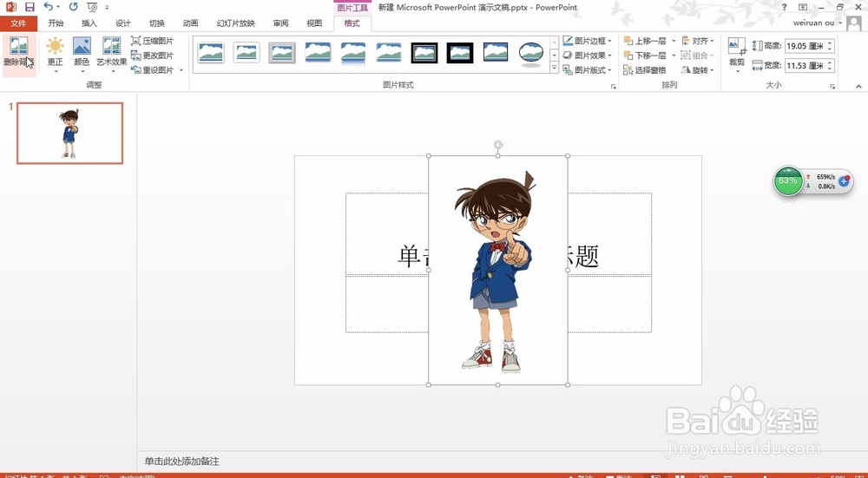Click Reset Picture (重设图片)
868x478 pixels.
click(152, 70)
